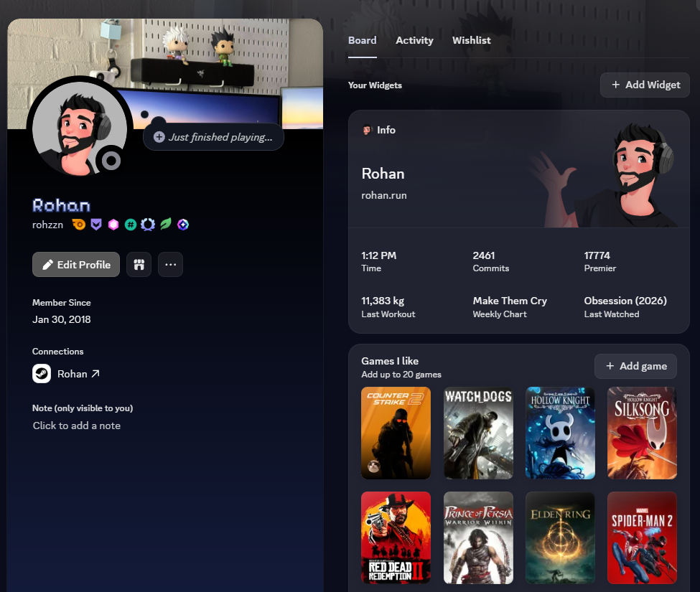The height and width of the screenshot is (592, 700).
Task: Click the multicolor orb diamond badge
Action: [183, 225]
